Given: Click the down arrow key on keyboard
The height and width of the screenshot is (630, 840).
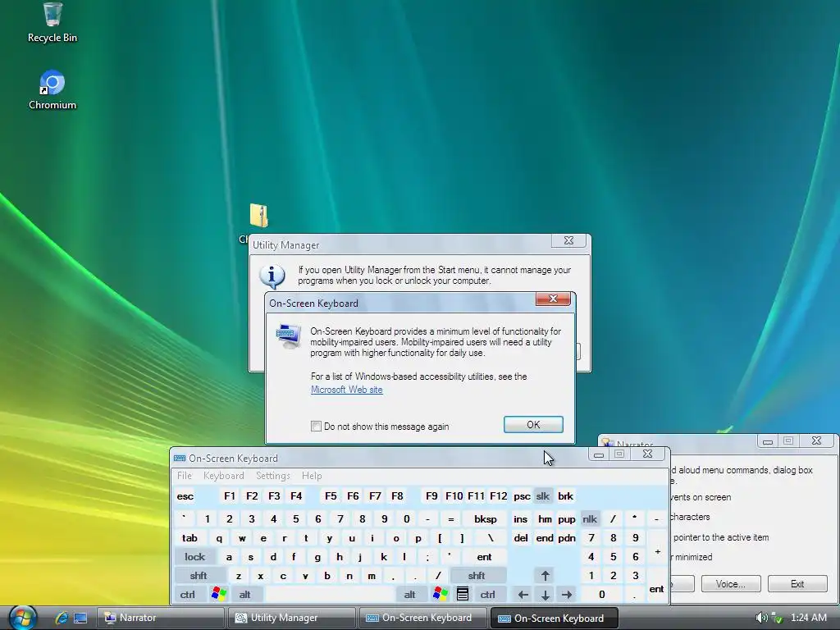Looking at the screenshot, I should [545, 594].
